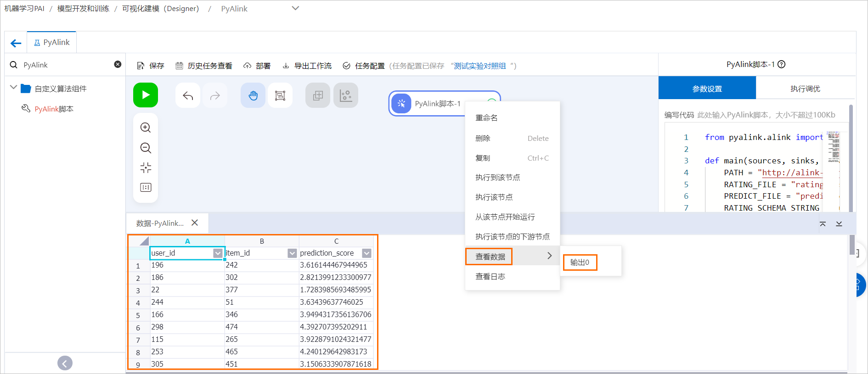The height and width of the screenshot is (374, 868).
Task: Choose 输出0 from the submenu
Action: click(580, 262)
